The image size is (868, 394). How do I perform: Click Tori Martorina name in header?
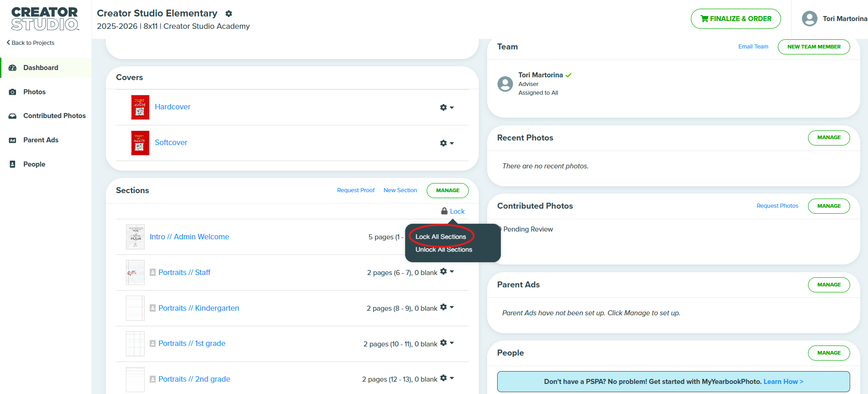click(845, 19)
